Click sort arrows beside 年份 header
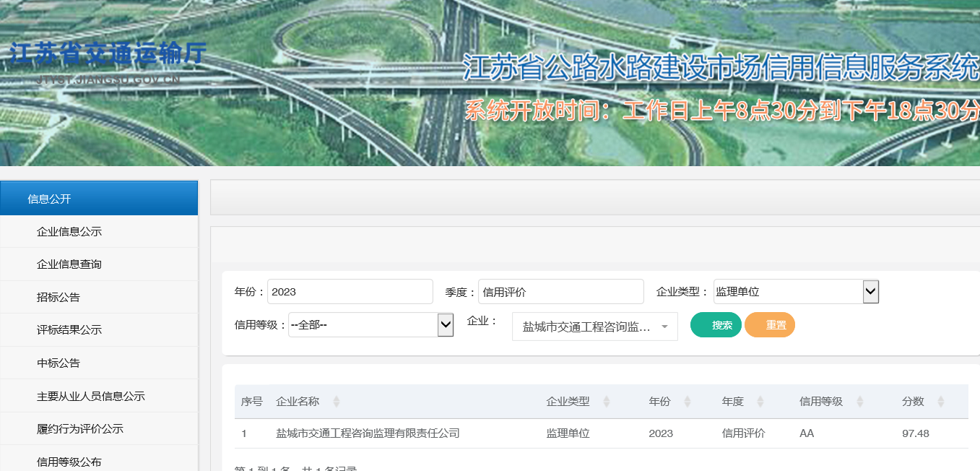 [687, 402]
